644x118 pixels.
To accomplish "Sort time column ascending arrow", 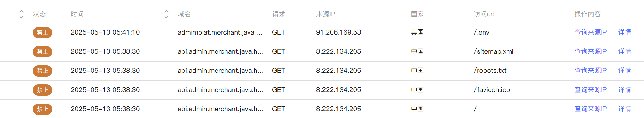I will click(x=166, y=11).
